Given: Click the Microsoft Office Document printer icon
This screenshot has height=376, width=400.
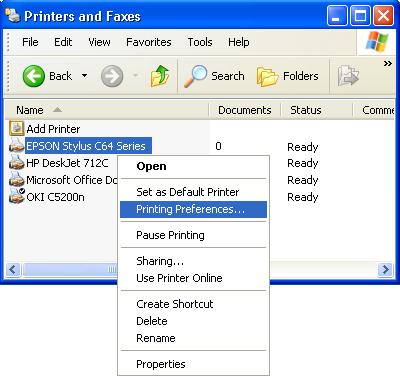Looking at the screenshot, I should (x=16, y=180).
